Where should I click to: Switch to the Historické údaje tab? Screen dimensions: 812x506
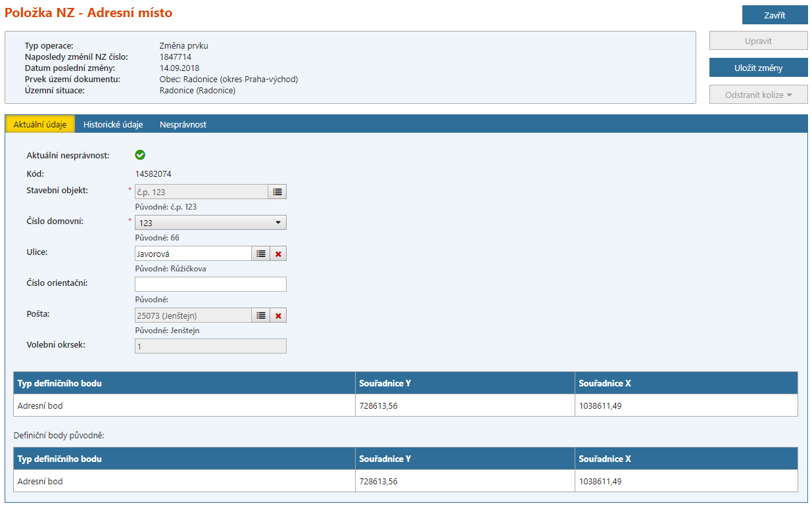click(113, 124)
